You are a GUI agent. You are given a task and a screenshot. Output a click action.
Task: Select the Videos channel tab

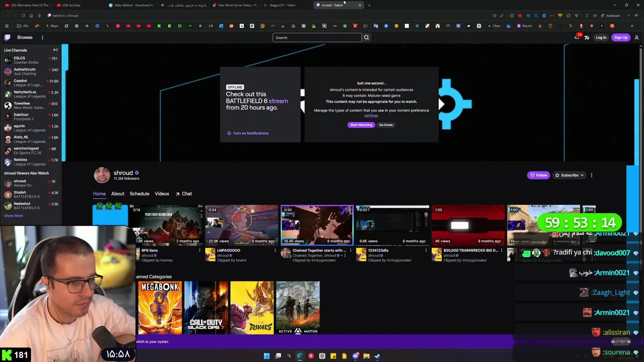(x=162, y=194)
